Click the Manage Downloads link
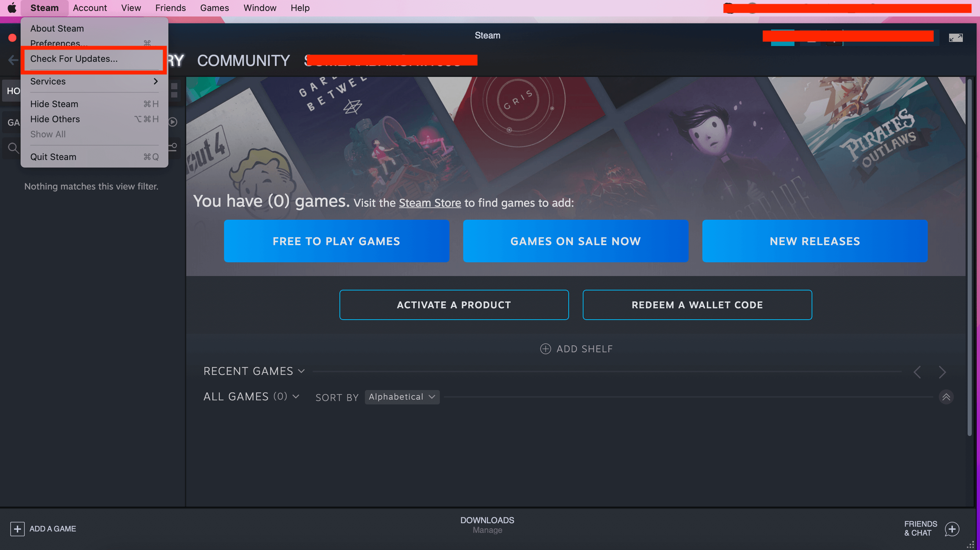Screen dimensions: 980x550 pos(487,530)
